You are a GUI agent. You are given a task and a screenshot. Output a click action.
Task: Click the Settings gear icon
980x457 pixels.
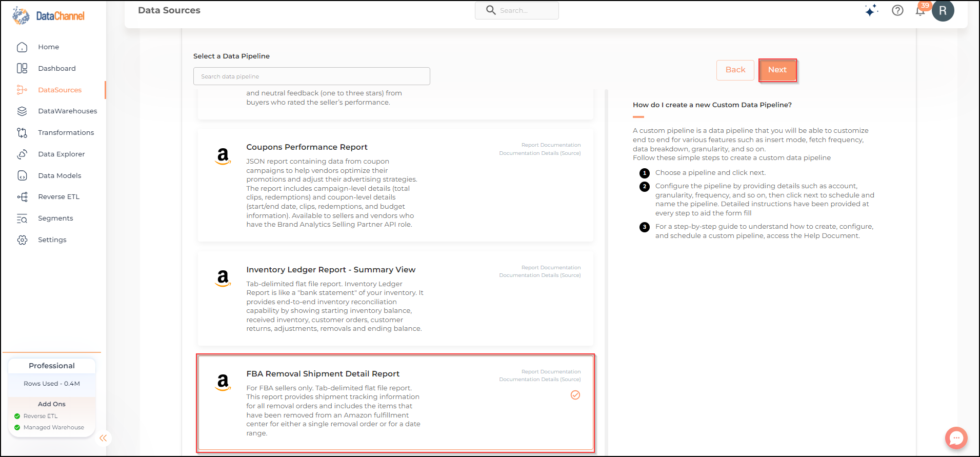(22, 240)
